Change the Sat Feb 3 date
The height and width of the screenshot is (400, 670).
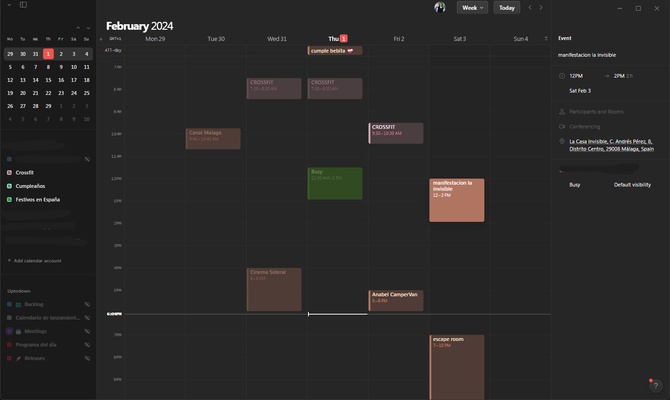click(580, 91)
